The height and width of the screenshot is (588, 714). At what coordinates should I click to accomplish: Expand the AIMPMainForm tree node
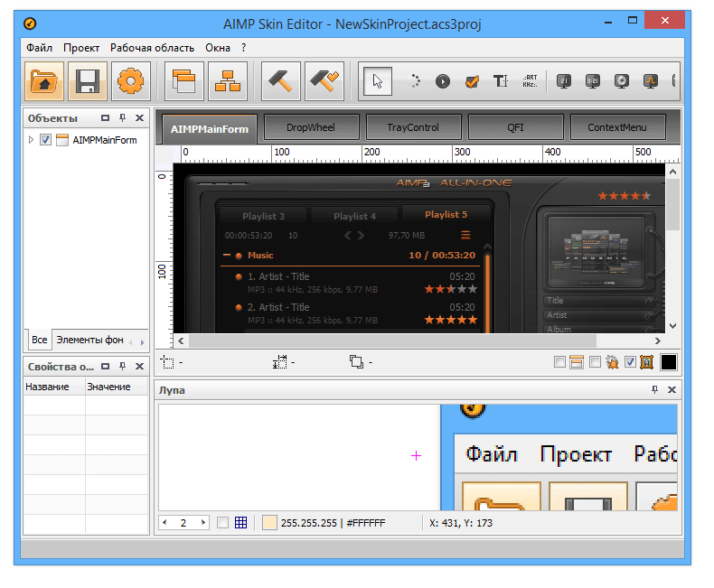(x=31, y=140)
